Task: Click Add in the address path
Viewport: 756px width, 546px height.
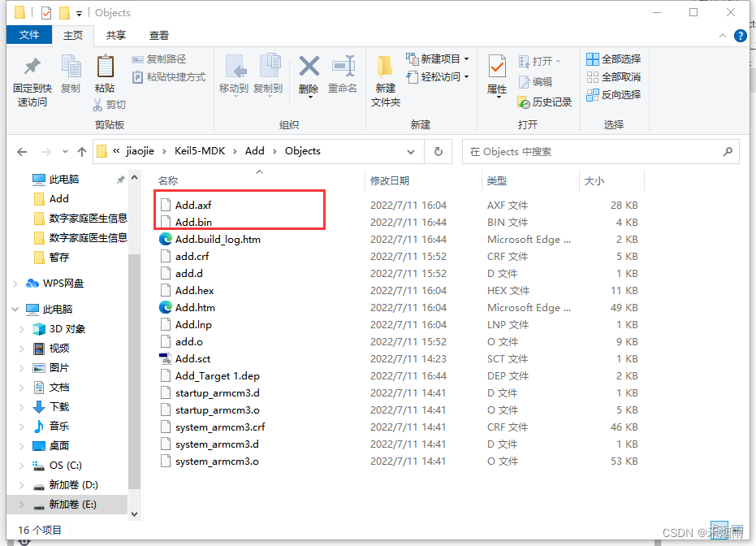Action: (x=255, y=151)
